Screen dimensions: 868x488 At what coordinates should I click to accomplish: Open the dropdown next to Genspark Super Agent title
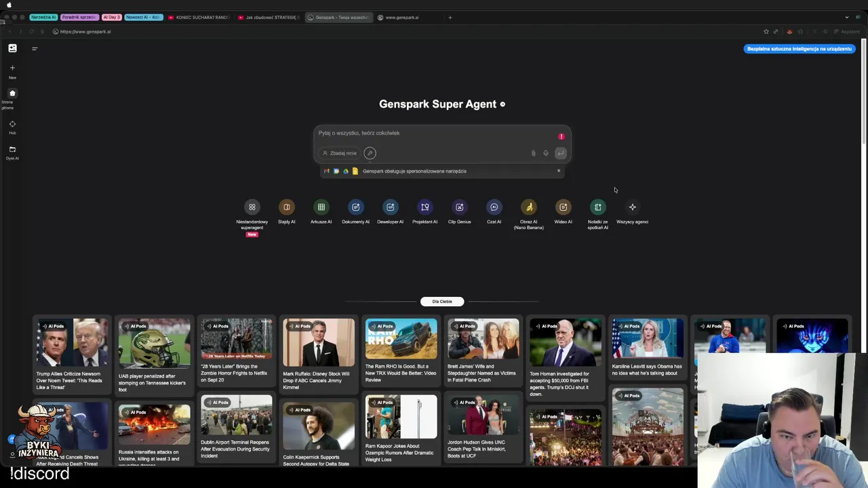pyautogui.click(x=502, y=104)
